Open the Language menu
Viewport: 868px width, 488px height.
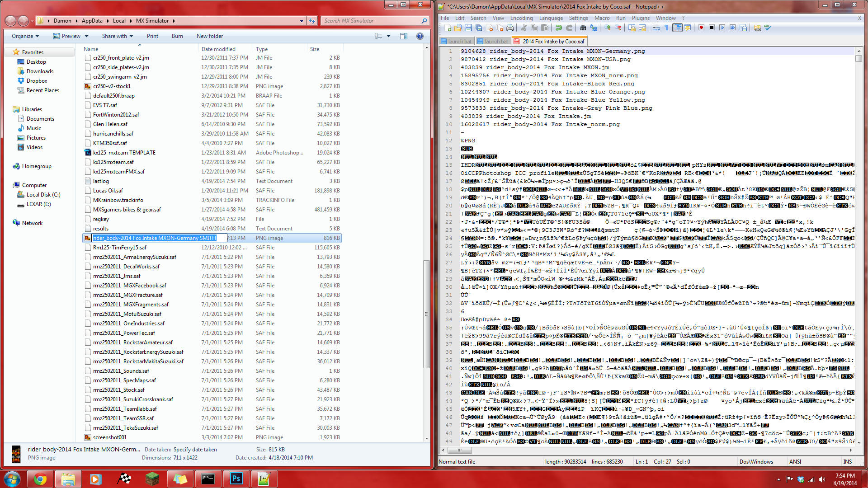point(551,18)
